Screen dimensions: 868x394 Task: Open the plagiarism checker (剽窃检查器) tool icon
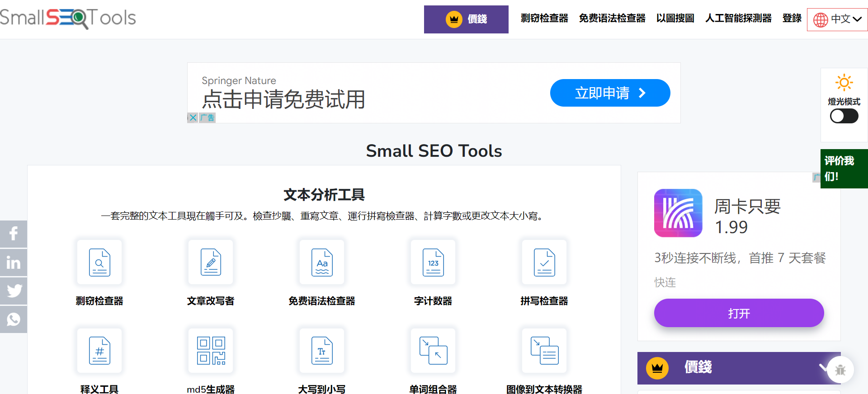pyautogui.click(x=99, y=262)
